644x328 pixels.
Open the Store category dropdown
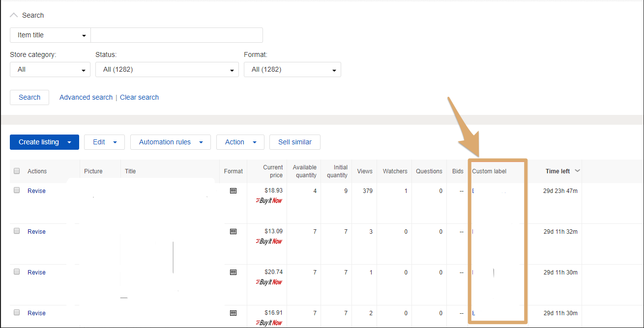pos(50,70)
